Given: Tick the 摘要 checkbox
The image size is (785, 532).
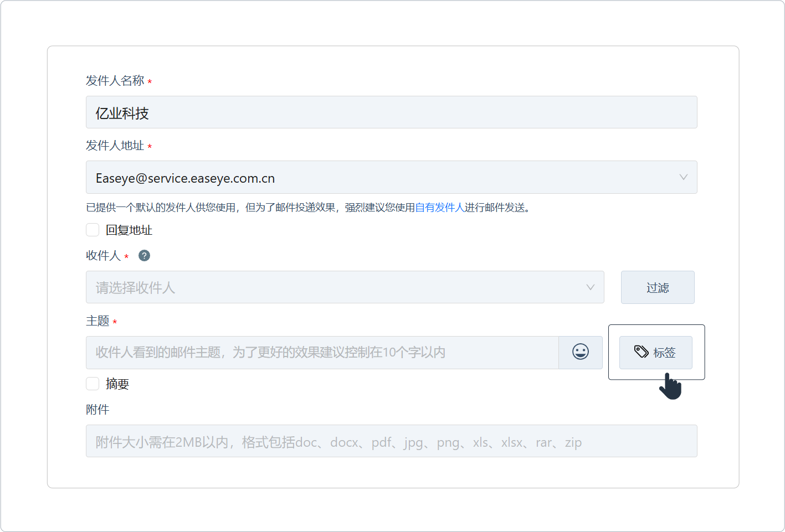Looking at the screenshot, I should coord(93,384).
